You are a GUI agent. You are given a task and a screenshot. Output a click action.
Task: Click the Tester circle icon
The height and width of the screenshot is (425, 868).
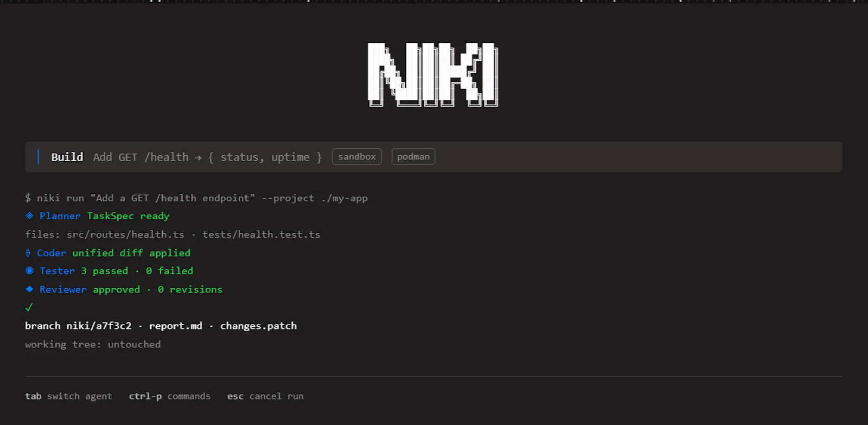pos(29,270)
